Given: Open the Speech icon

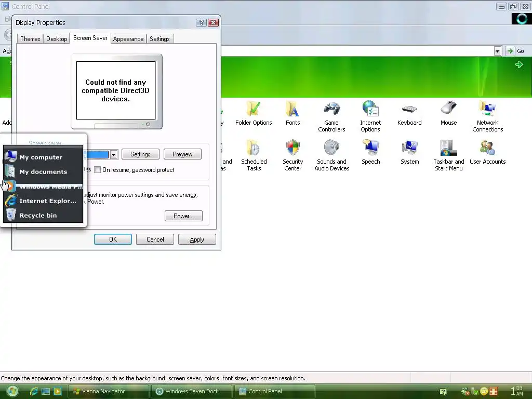Looking at the screenshot, I should pyautogui.click(x=370, y=152).
